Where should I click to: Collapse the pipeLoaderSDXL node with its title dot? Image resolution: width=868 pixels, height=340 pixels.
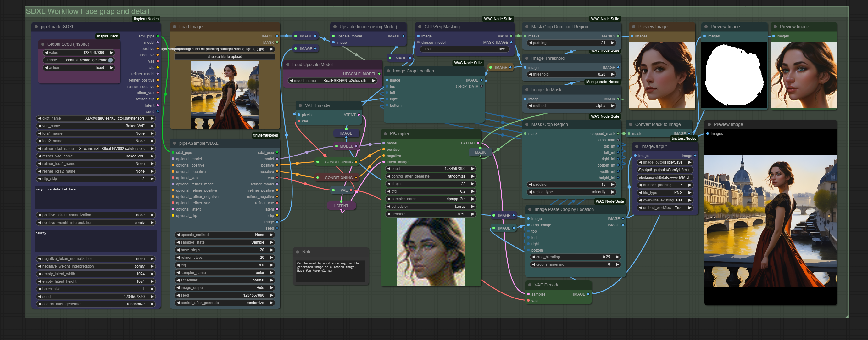click(x=36, y=27)
